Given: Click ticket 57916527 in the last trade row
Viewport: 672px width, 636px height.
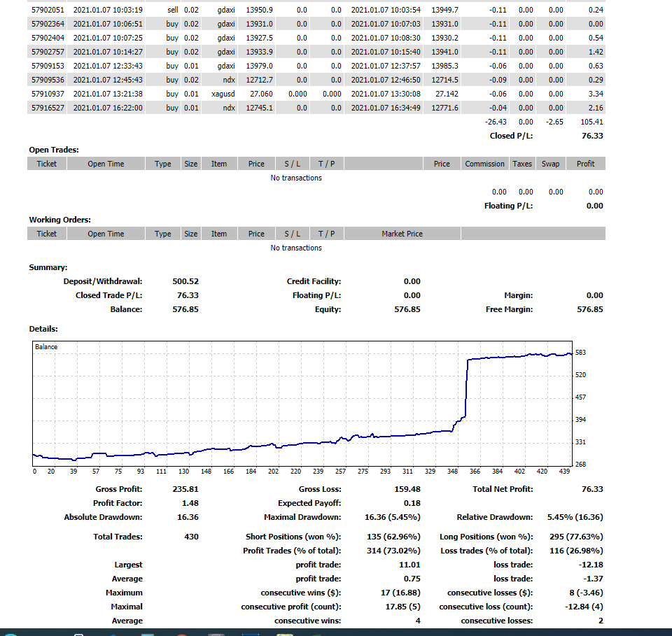Looking at the screenshot, I should click(x=48, y=108).
